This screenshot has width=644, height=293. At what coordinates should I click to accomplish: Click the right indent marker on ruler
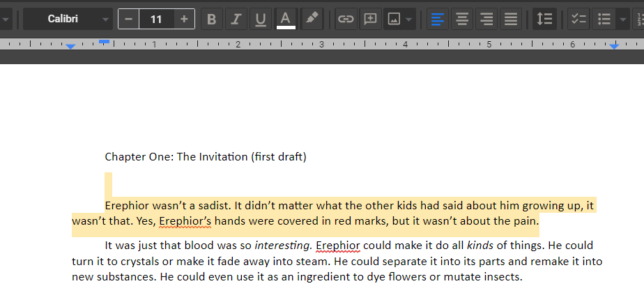(x=614, y=47)
